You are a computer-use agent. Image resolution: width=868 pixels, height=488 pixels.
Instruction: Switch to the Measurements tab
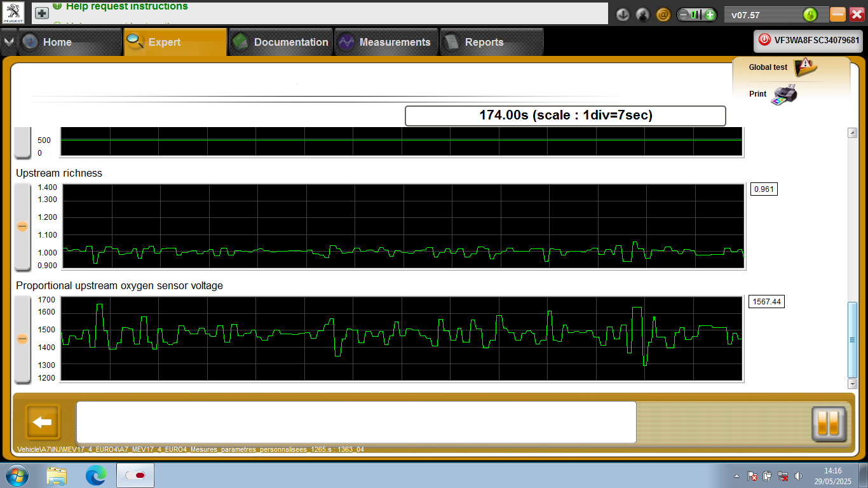[x=386, y=42]
